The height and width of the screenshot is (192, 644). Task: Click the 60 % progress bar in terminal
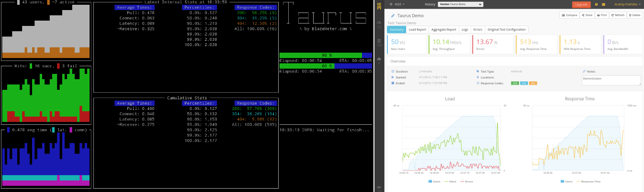tap(326, 66)
